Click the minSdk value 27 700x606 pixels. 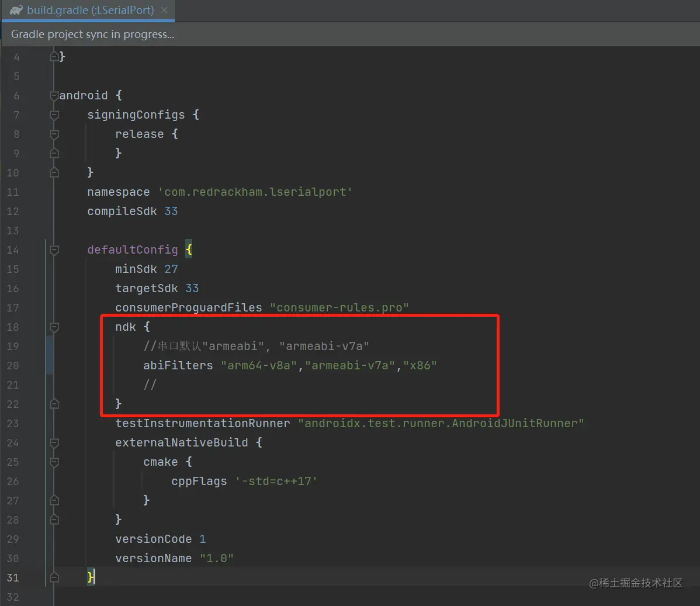tap(170, 269)
